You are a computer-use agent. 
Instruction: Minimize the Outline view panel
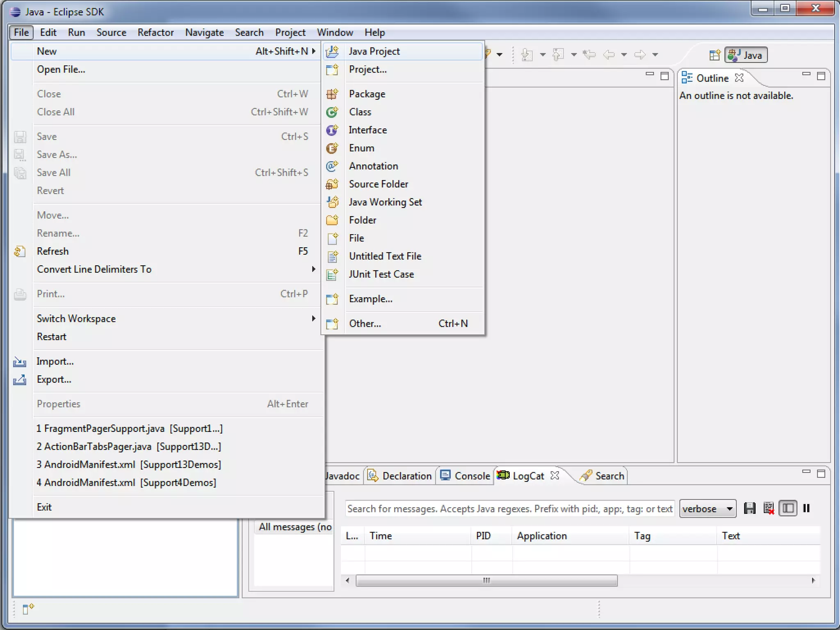[x=806, y=75]
